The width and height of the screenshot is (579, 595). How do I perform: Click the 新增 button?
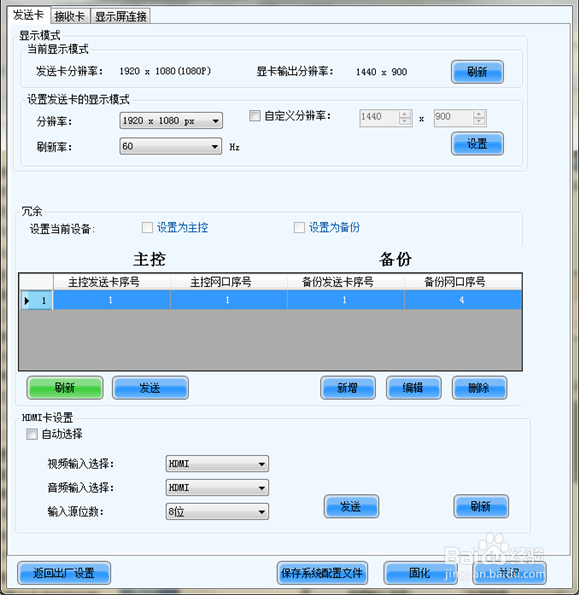348,388
